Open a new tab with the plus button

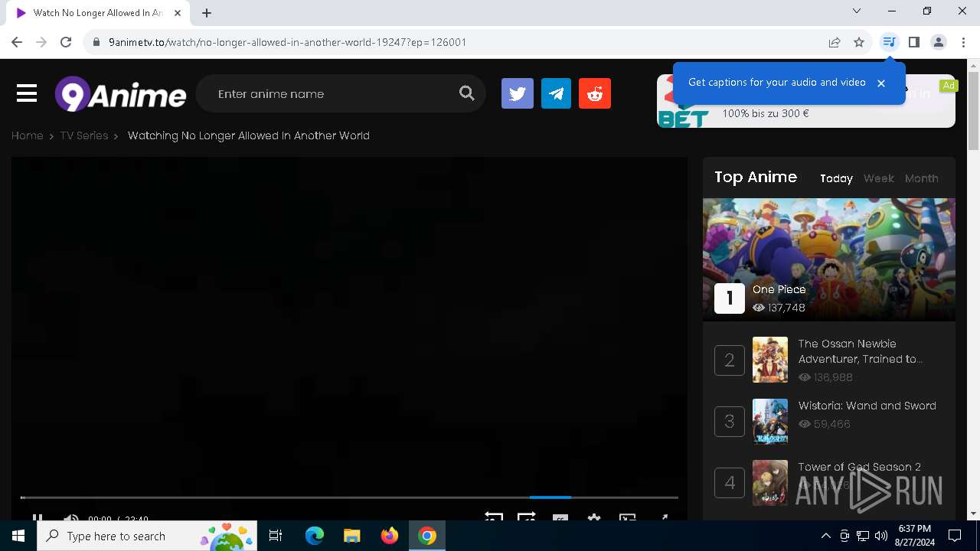207,12
